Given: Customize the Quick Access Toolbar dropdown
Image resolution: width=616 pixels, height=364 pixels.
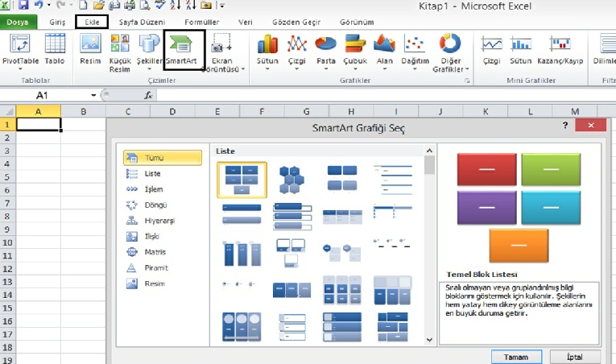Looking at the screenshot, I should coord(222,5).
